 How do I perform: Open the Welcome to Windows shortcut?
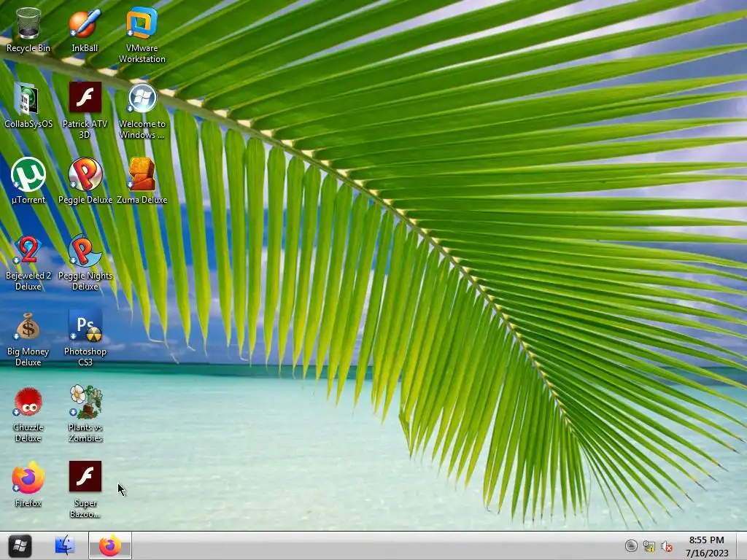tap(142, 111)
